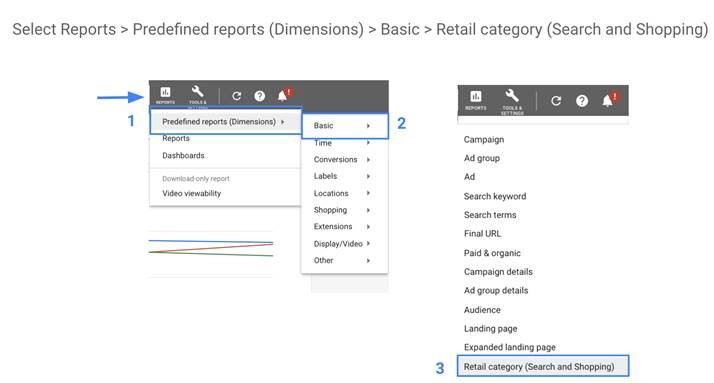Expand the Conversions submenu

[345, 159]
